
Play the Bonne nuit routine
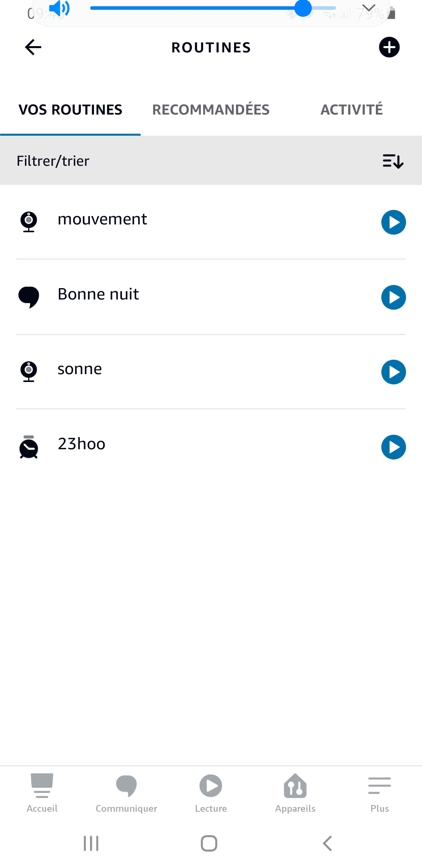pyautogui.click(x=393, y=298)
